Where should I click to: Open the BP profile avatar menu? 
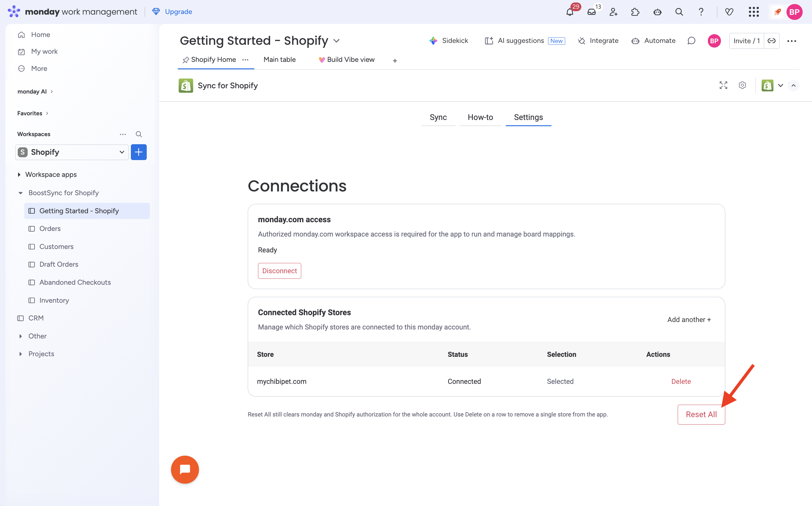coord(794,12)
